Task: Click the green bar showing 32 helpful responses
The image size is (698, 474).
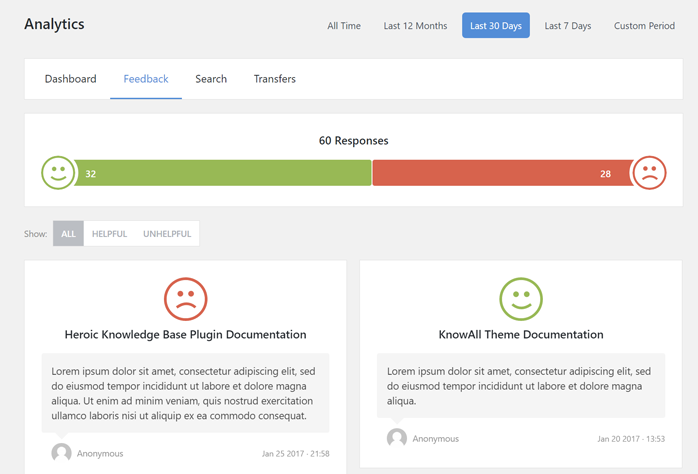Action: (223, 173)
